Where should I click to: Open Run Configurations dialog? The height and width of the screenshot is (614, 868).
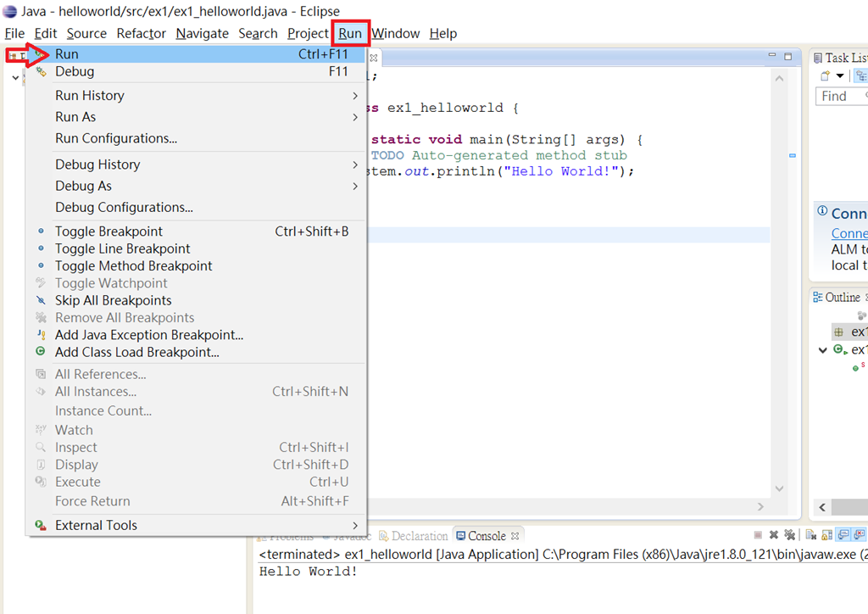point(196,138)
